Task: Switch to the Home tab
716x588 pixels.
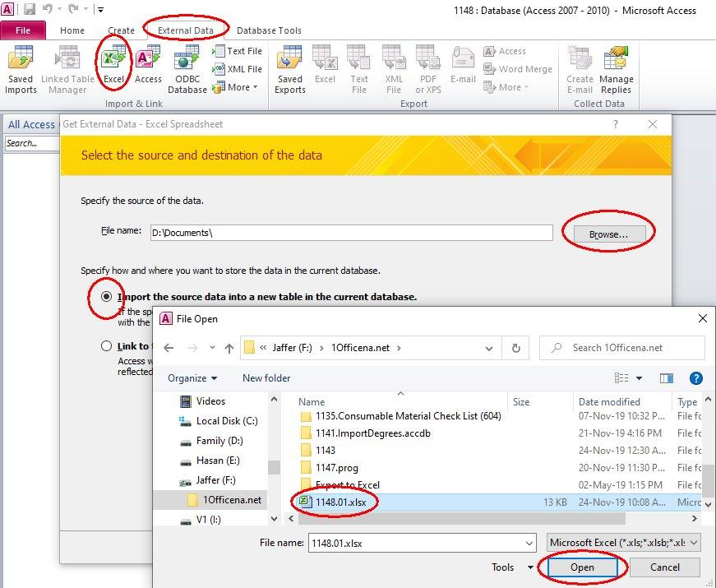Action: coord(72,30)
